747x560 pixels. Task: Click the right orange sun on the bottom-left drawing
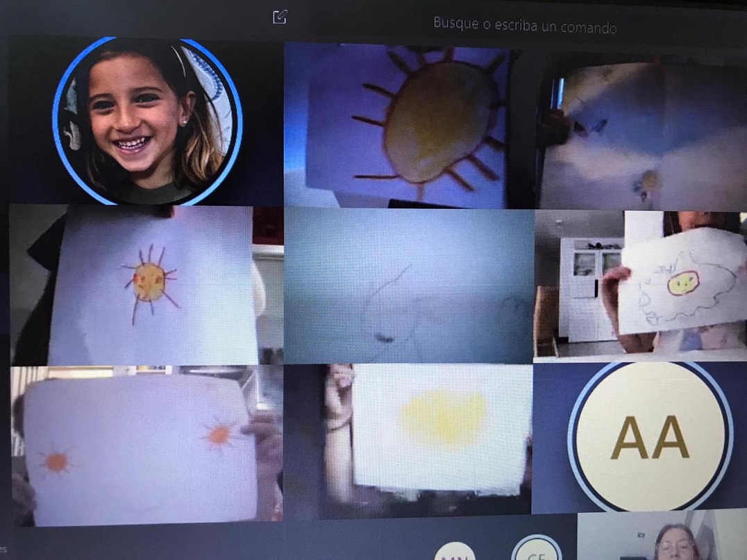(x=220, y=434)
